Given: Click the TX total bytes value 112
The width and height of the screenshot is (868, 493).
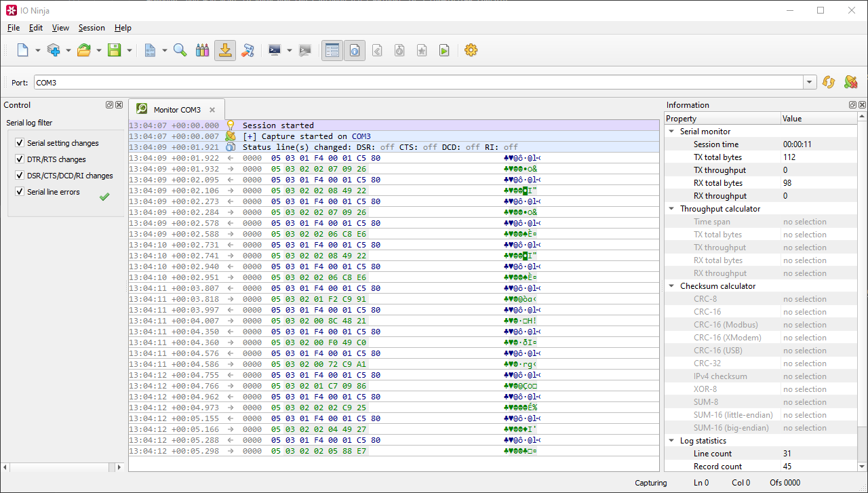Looking at the screenshot, I should point(789,157).
